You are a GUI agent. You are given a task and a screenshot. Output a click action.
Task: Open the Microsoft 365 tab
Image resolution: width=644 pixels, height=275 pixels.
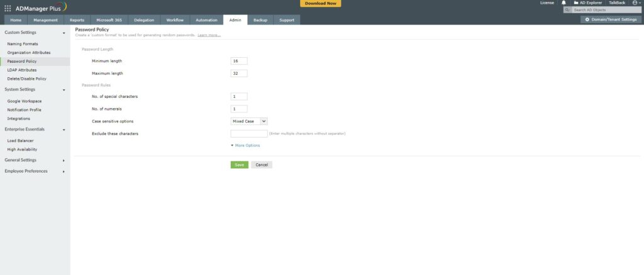pyautogui.click(x=109, y=20)
